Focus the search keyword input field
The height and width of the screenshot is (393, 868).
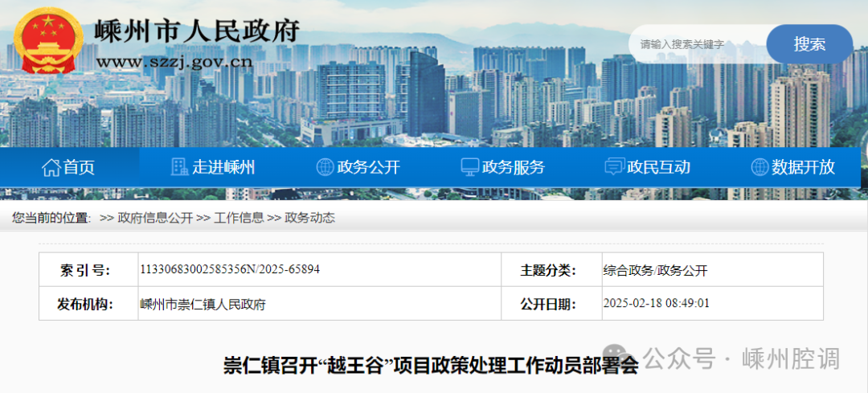[x=698, y=44]
